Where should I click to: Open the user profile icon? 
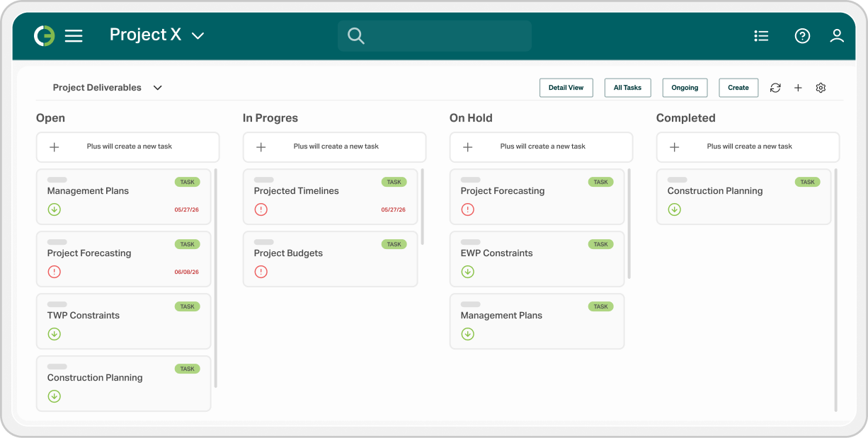click(837, 35)
